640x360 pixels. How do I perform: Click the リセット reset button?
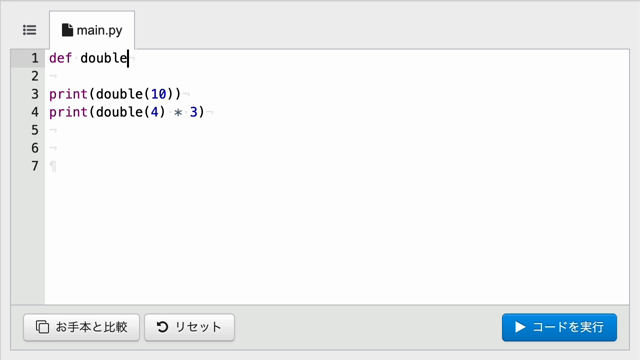click(x=189, y=327)
